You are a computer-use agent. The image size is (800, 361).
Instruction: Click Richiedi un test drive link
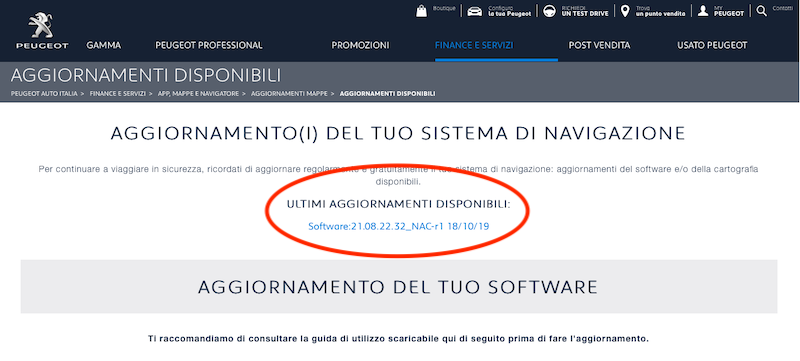coord(585,11)
